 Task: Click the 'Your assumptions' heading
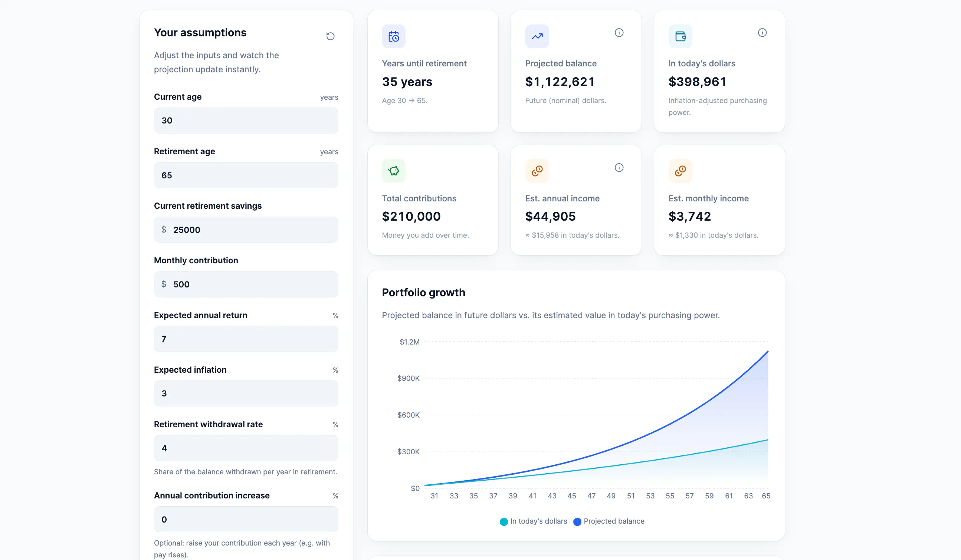tap(200, 33)
